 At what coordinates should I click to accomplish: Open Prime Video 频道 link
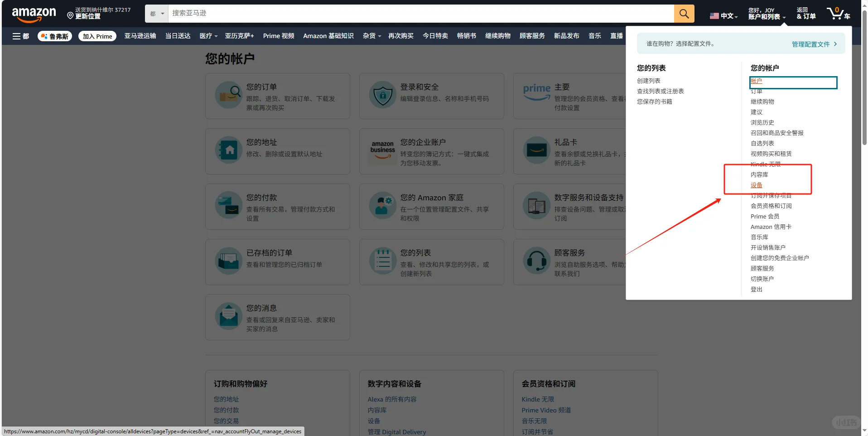tap(546, 410)
